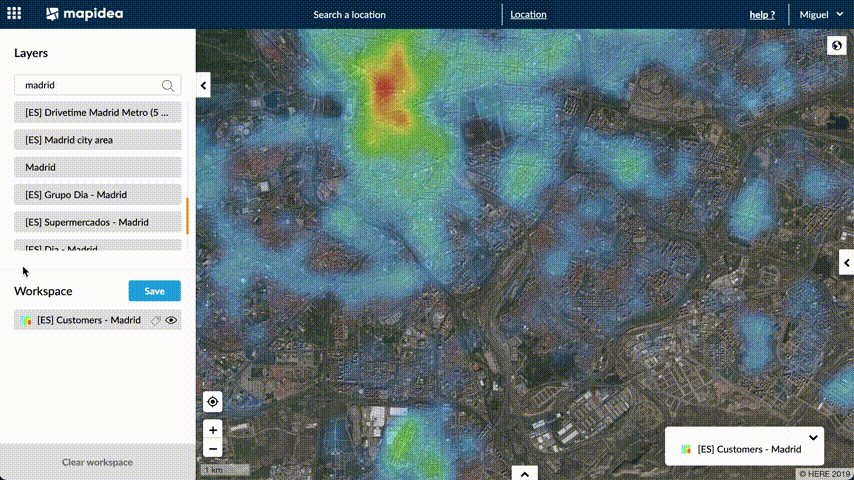Click the layer list scrollbar
Screen dimensions: 854x480
click(x=187, y=216)
